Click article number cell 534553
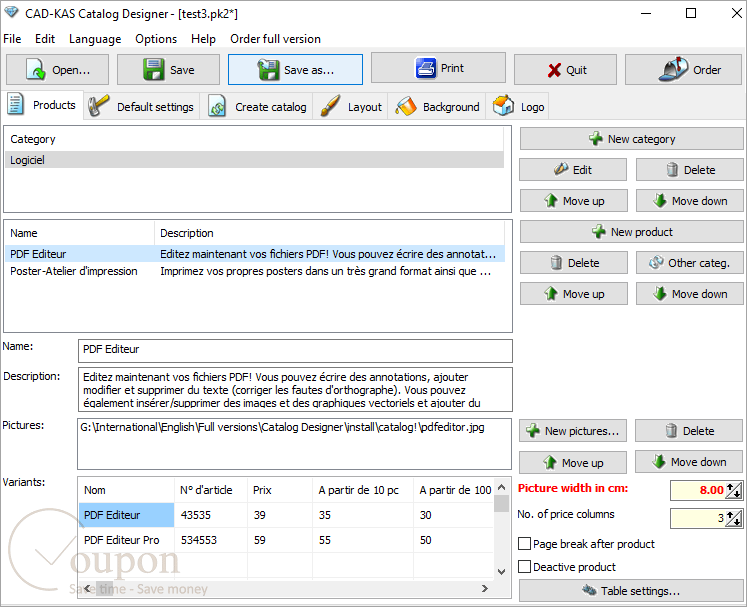The height and width of the screenshot is (607, 747). point(211,540)
